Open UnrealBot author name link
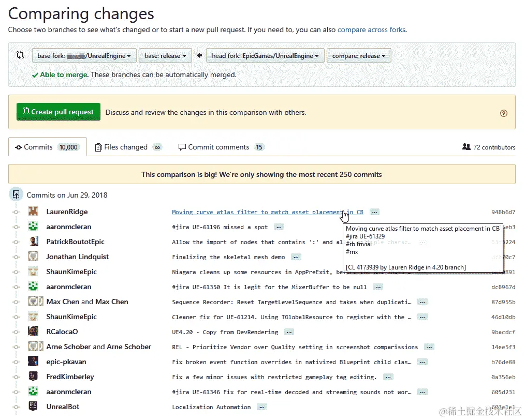The width and height of the screenshot is (525, 420). [63, 407]
